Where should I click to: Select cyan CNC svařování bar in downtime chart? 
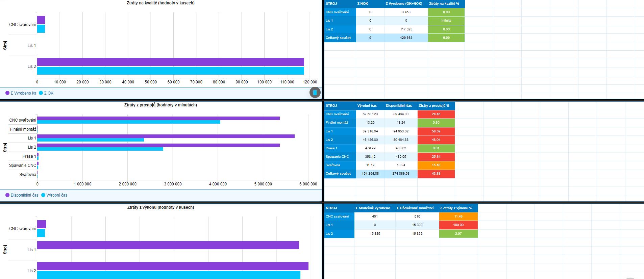click(129, 122)
